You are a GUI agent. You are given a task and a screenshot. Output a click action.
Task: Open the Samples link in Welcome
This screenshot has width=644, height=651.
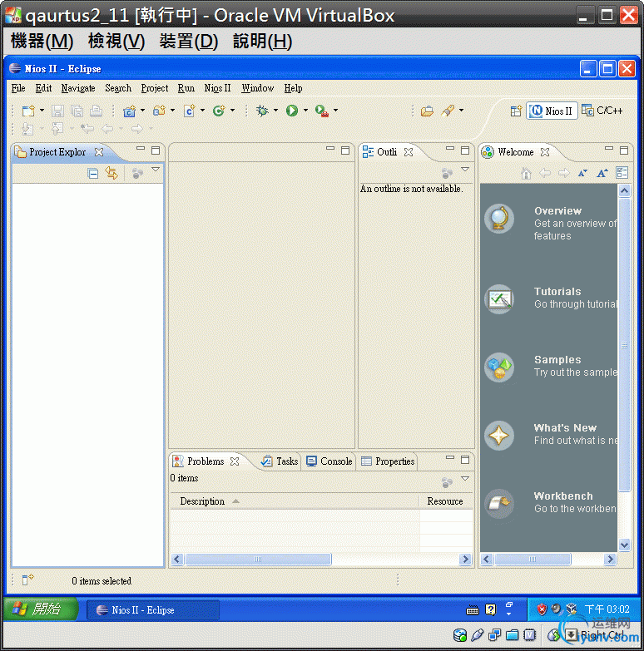tap(557, 359)
